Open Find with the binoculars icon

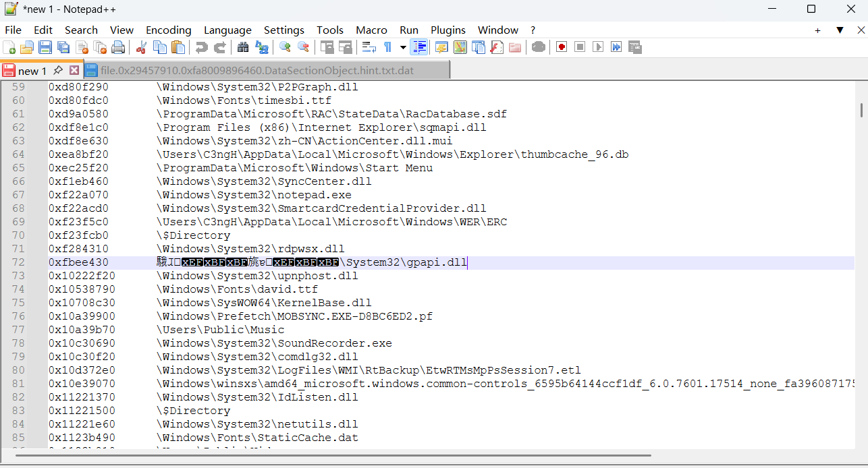point(243,47)
